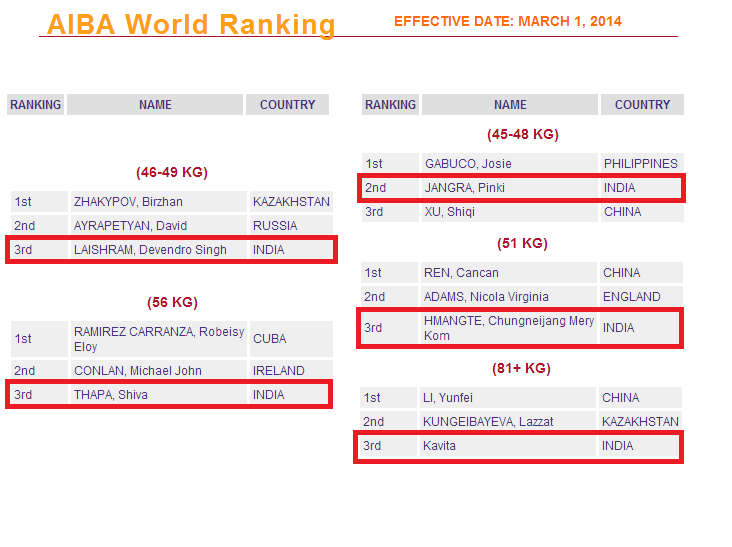This screenshot has width=732, height=547.
Task: Click the AIBA World Ranking title
Action: [190, 24]
